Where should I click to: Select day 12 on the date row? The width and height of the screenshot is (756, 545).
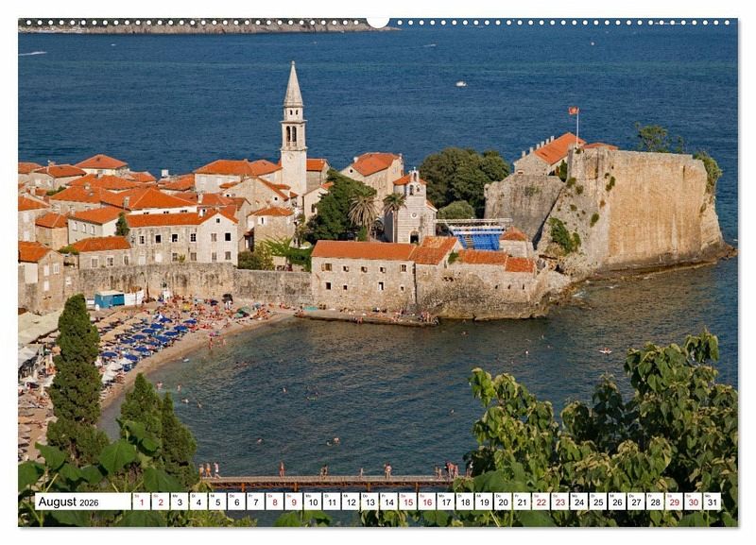click(350, 502)
